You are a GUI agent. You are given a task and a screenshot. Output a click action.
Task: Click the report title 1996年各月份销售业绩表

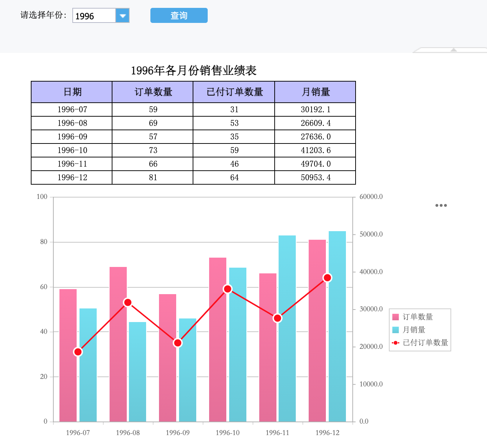(x=194, y=70)
